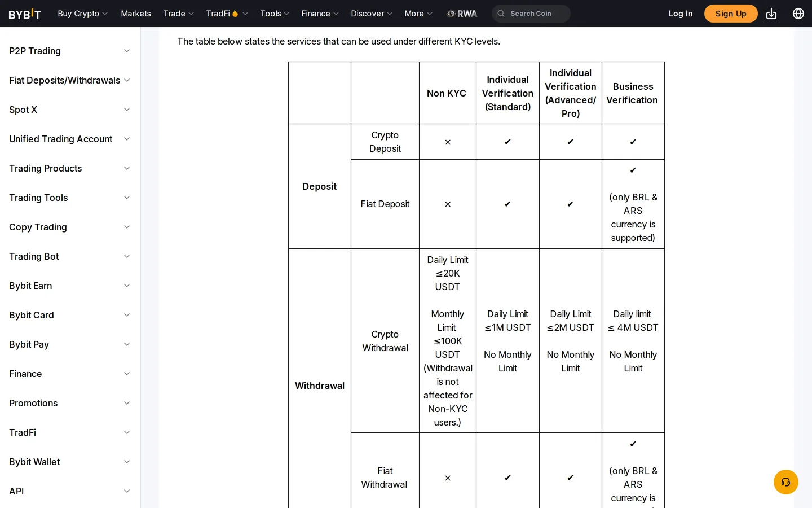The image size is (812, 508).
Task: Open the Tools dropdown menu
Action: [x=275, y=14]
